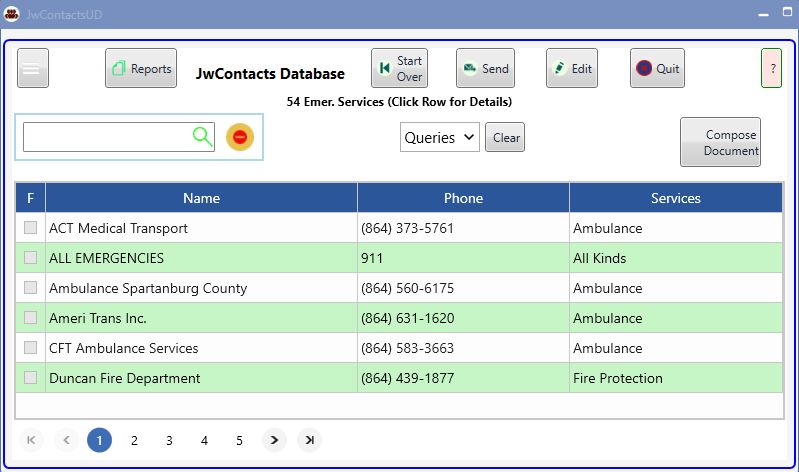Viewport: 799px width, 472px height.
Task: Open the ALL EMERGENCIES row
Action: (x=399, y=258)
